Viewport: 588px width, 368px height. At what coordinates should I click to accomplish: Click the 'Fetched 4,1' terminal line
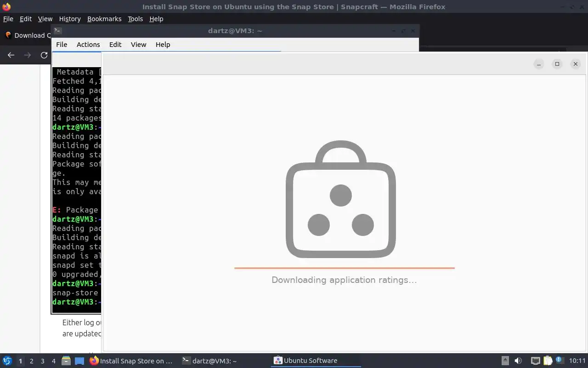pos(76,81)
